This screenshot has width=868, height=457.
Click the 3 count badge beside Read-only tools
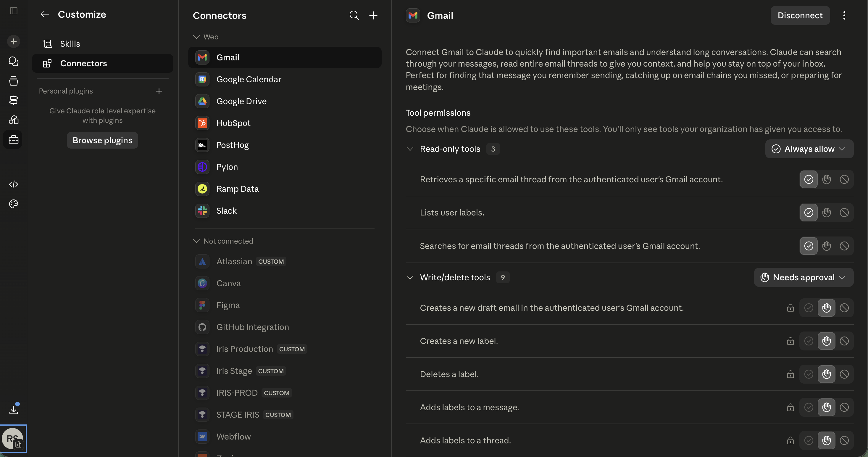tap(493, 149)
